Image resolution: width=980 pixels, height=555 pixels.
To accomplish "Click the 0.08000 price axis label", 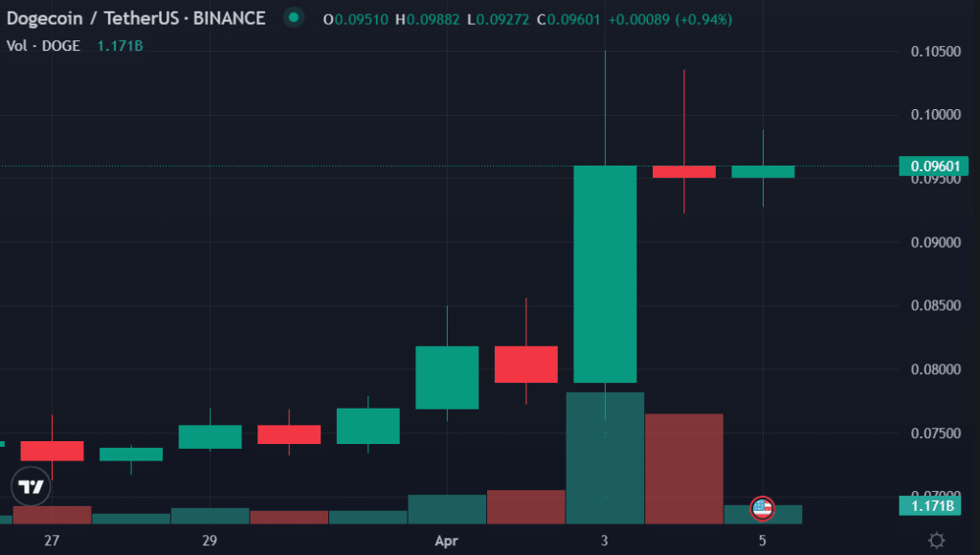I will point(936,369).
